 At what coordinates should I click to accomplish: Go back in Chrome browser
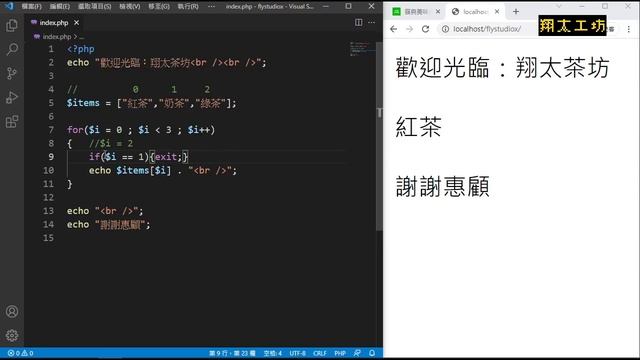coord(393,29)
